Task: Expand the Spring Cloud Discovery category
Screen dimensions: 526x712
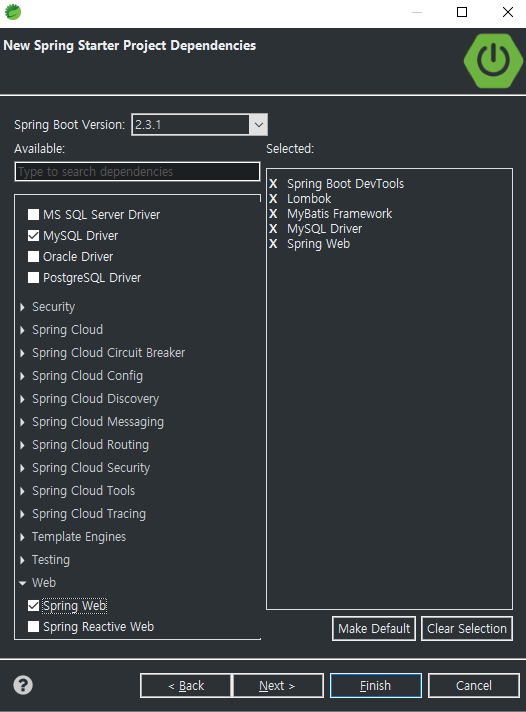Action: pos(22,399)
